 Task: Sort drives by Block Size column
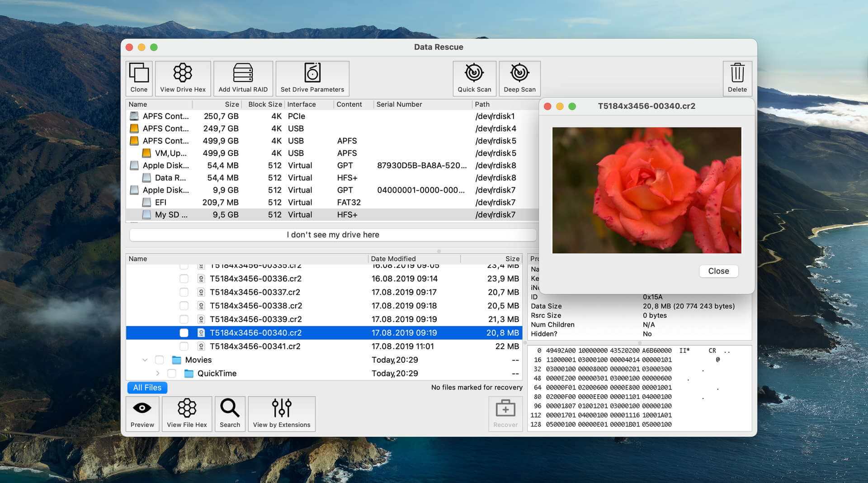[x=264, y=104]
